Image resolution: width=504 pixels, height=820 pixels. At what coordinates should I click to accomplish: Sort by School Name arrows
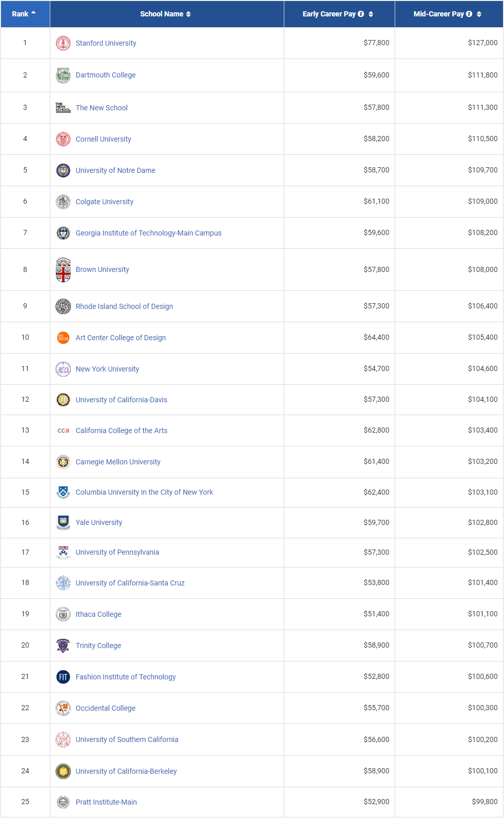pyautogui.click(x=188, y=14)
